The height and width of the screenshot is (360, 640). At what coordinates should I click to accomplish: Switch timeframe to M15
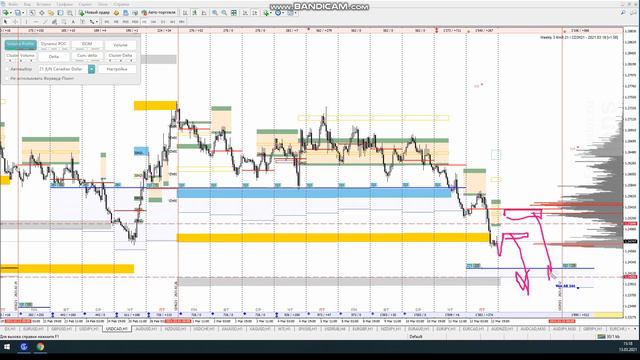(x=126, y=21)
